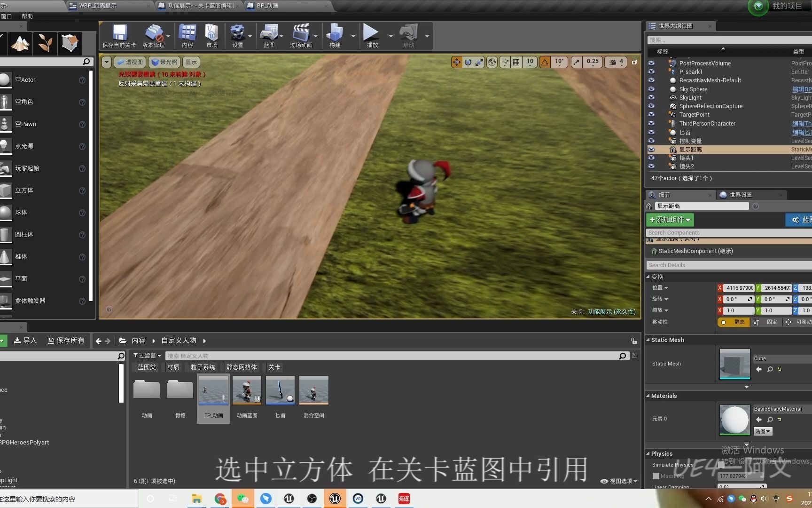Click the 保存所有 Save All button

(x=66, y=340)
